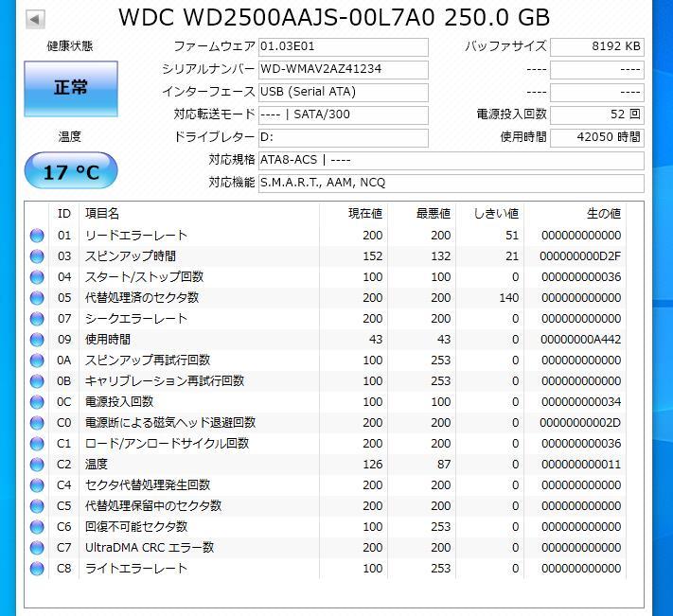Click the status orb for ID 07 シークエラーレート
The height and width of the screenshot is (616, 673).
coord(37,319)
